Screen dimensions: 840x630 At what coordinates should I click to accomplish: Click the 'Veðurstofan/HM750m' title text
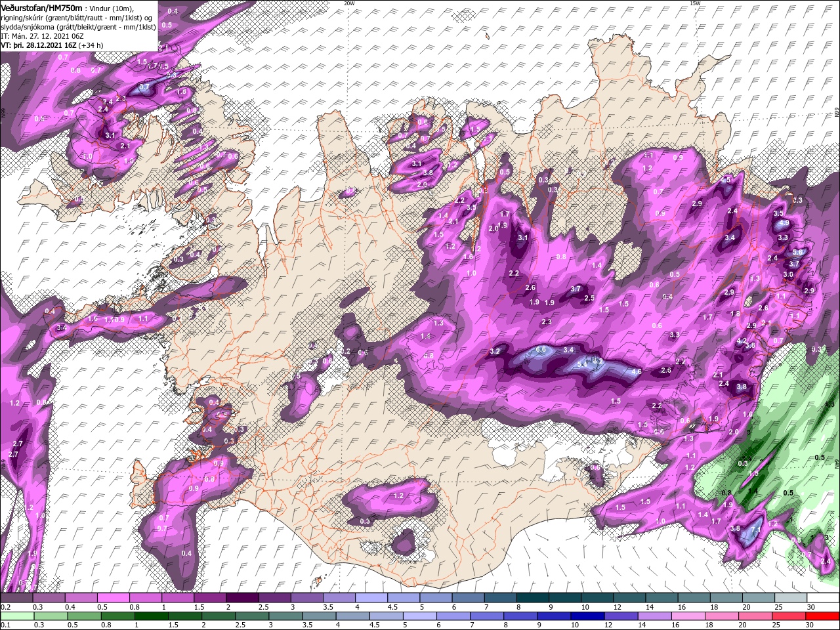[41, 7]
